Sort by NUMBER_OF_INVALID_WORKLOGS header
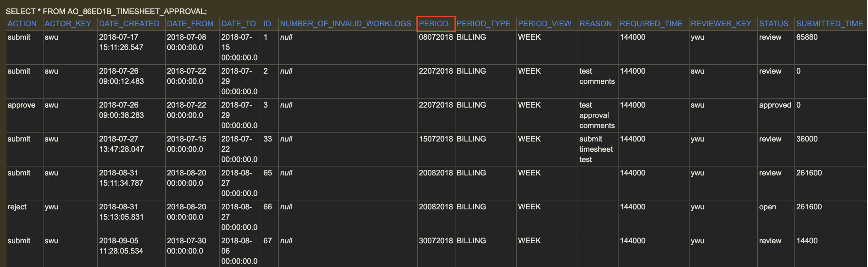Screen dimensions: 868x267 pos(345,24)
